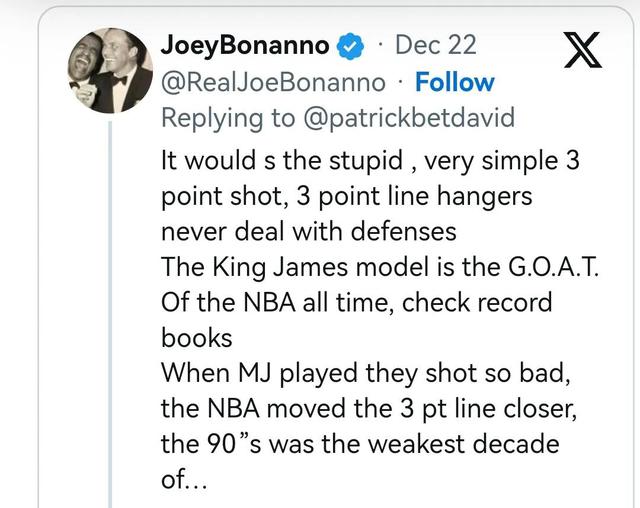Click the @RealJoeBonanno handle

272,82
